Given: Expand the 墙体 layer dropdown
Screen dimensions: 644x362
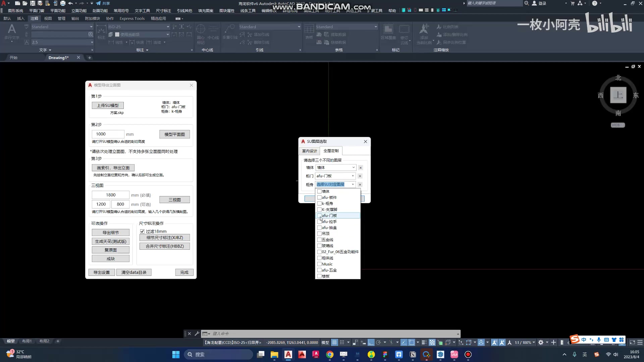Looking at the screenshot, I should point(353,168).
